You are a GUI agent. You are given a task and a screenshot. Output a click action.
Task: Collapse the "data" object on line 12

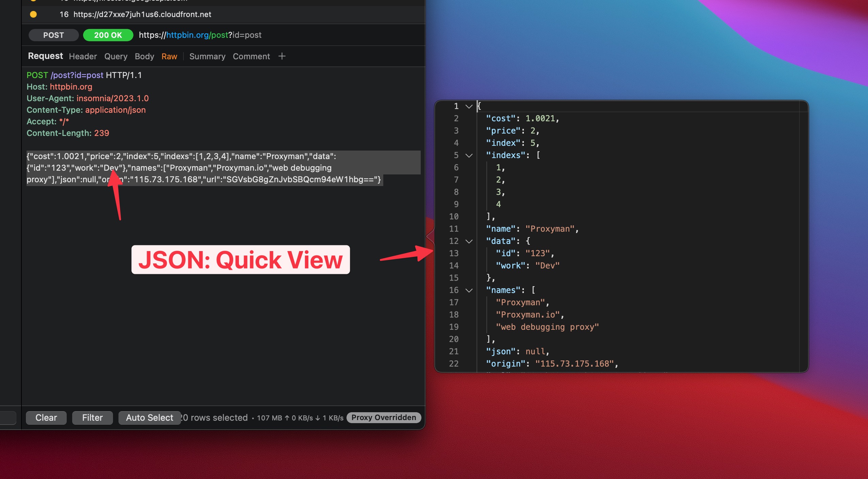469,241
